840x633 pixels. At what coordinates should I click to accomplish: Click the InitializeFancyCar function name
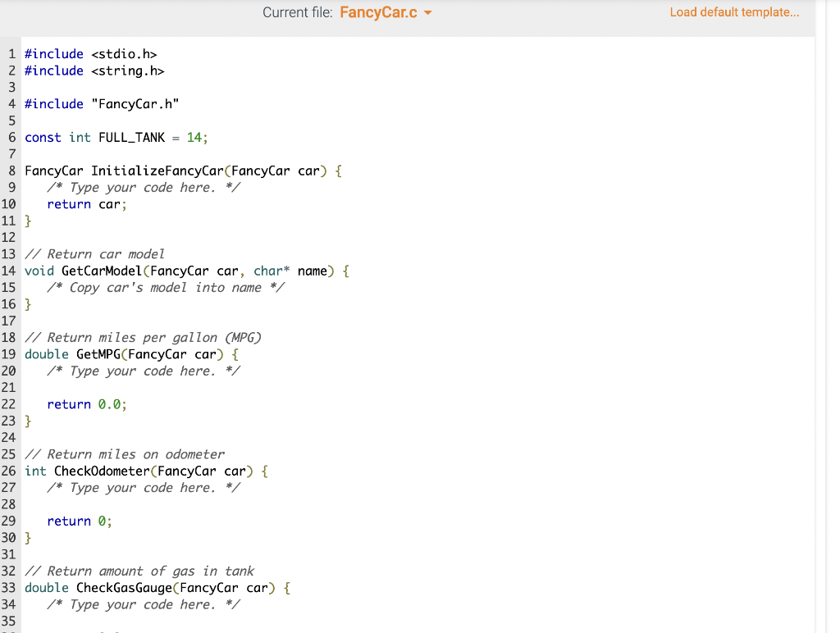156,171
